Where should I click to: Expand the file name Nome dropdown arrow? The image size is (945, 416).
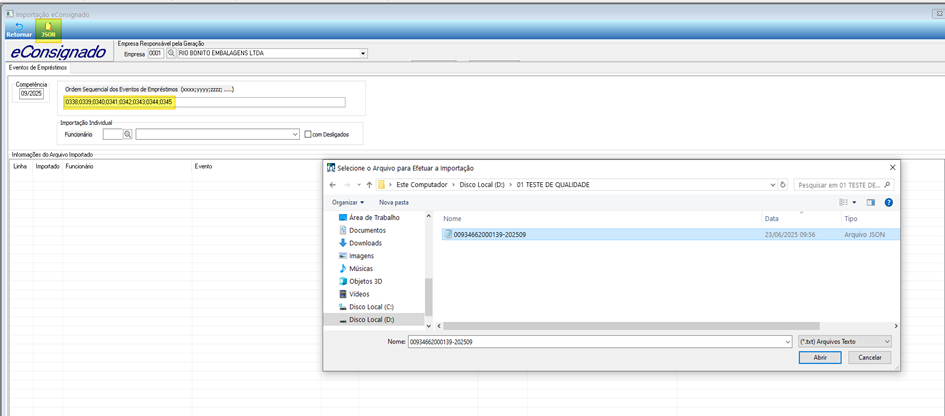click(788, 342)
